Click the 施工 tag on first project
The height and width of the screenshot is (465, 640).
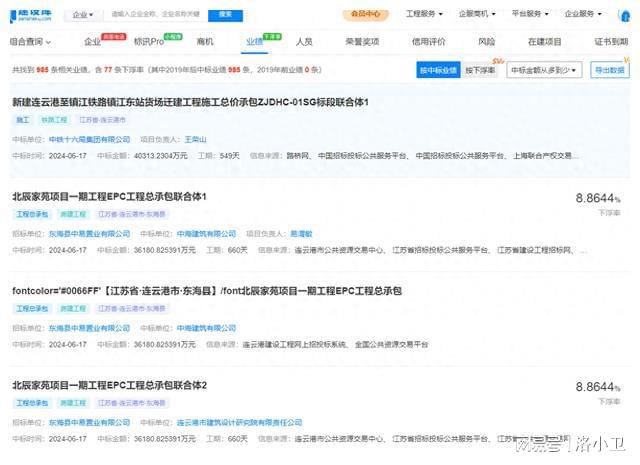coord(22,120)
